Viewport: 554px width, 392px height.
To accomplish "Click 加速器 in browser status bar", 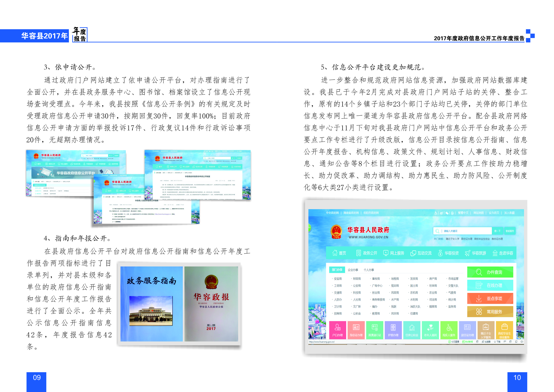I will tap(486, 342).
